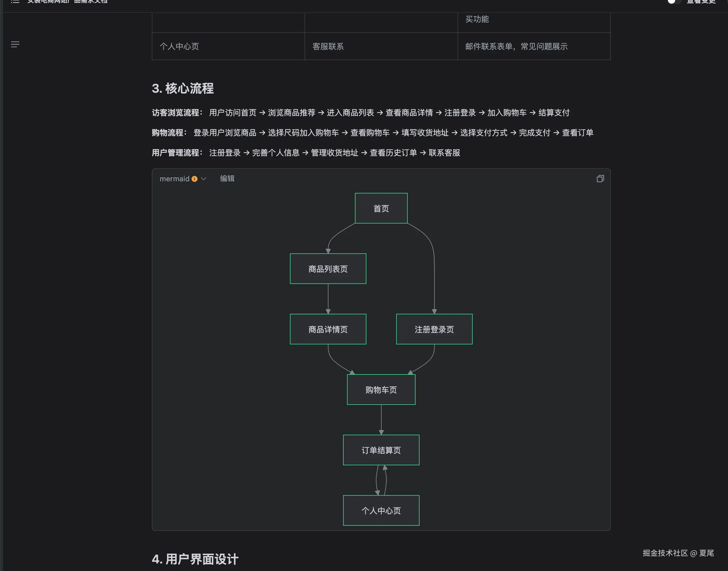Image resolution: width=728 pixels, height=571 pixels.
Task: Select the 商品列表页 flowchart node
Action: tap(328, 269)
